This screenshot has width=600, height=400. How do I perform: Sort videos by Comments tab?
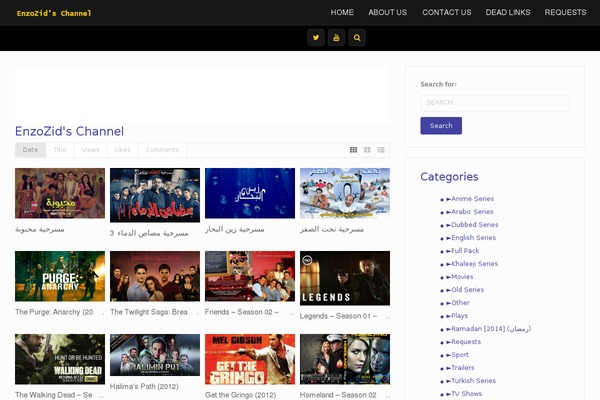(x=162, y=150)
